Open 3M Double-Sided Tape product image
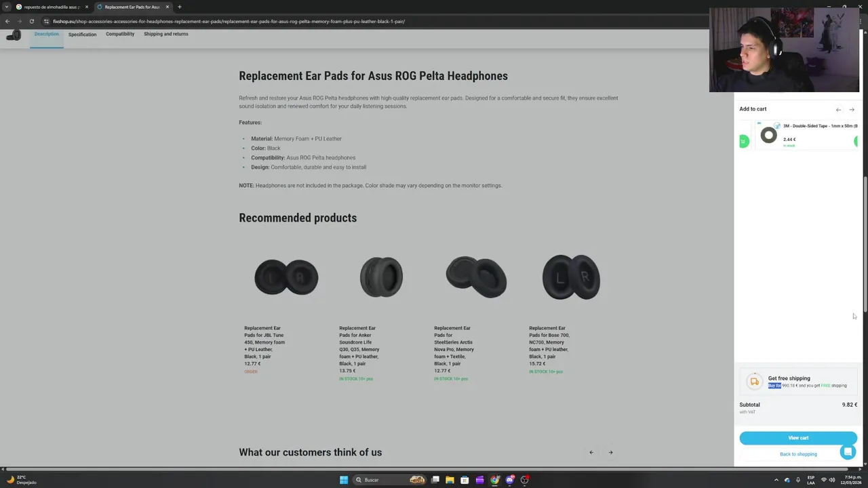Image resolution: width=868 pixels, height=488 pixels. (768, 135)
